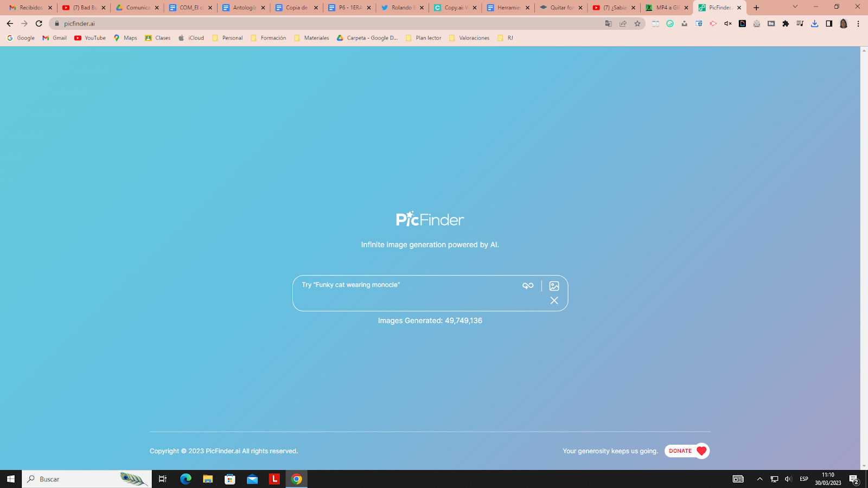Open Chrome downloads icon
This screenshot has width=868, height=488.
(814, 23)
